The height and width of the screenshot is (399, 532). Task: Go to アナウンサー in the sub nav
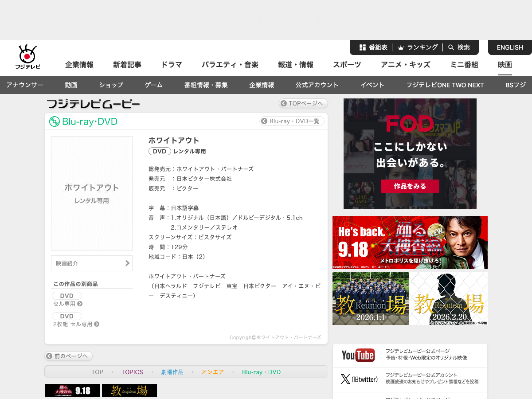point(25,85)
